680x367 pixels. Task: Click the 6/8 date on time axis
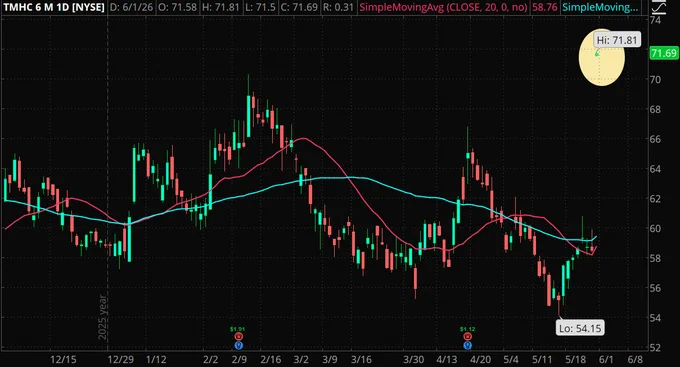coord(635,360)
